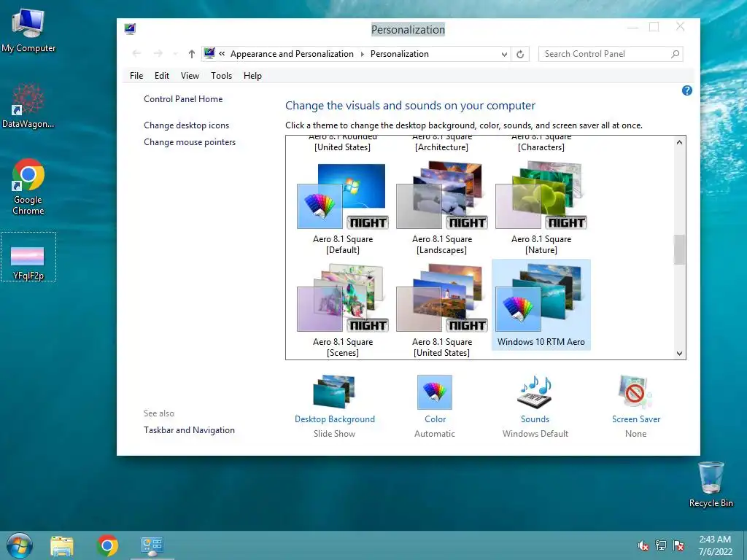Click Appearance and Personalization breadcrumb
This screenshot has width=747, height=560.
[x=292, y=54]
